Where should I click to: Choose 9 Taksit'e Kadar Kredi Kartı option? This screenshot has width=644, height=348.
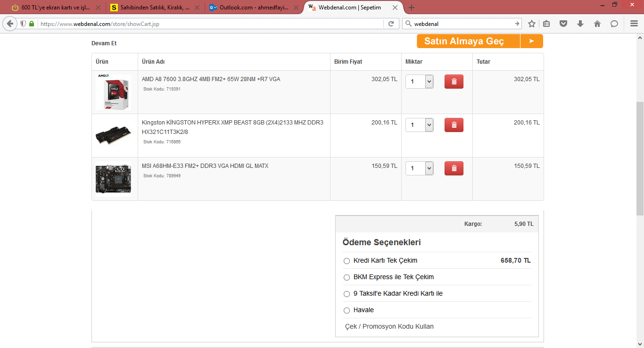(x=347, y=294)
